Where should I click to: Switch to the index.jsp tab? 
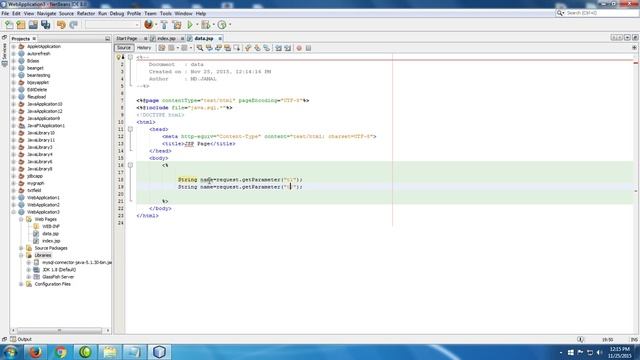point(166,38)
